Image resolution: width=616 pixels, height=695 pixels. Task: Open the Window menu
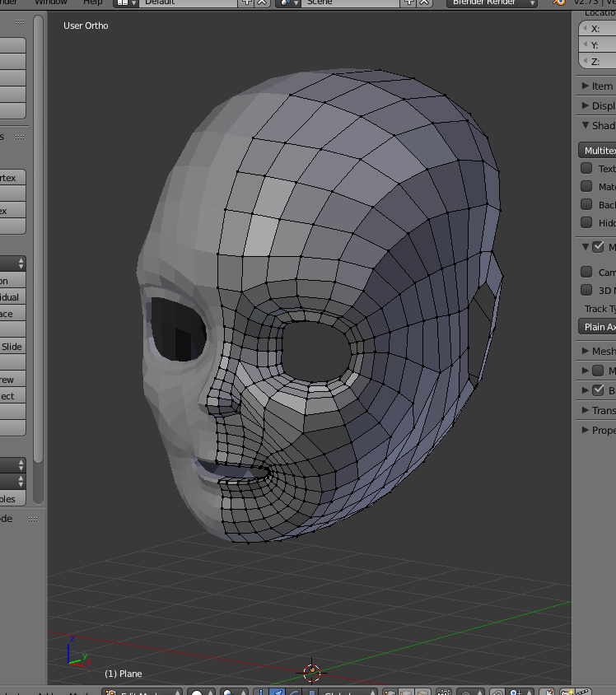pyautogui.click(x=51, y=2)
